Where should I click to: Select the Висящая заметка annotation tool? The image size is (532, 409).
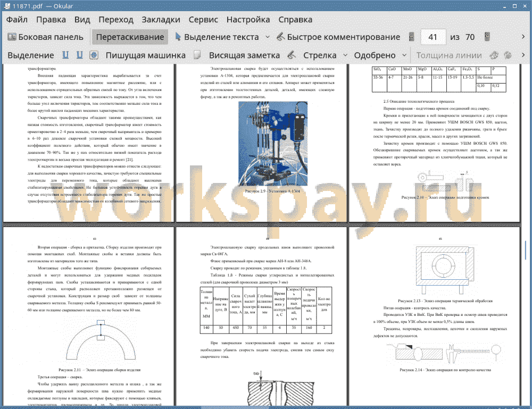tap(244, 55)
